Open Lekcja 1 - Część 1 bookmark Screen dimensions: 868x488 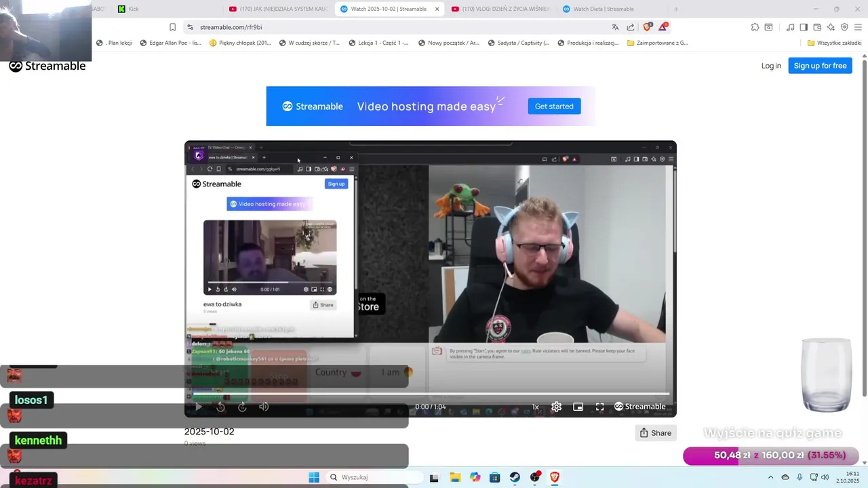coord(378,43)
